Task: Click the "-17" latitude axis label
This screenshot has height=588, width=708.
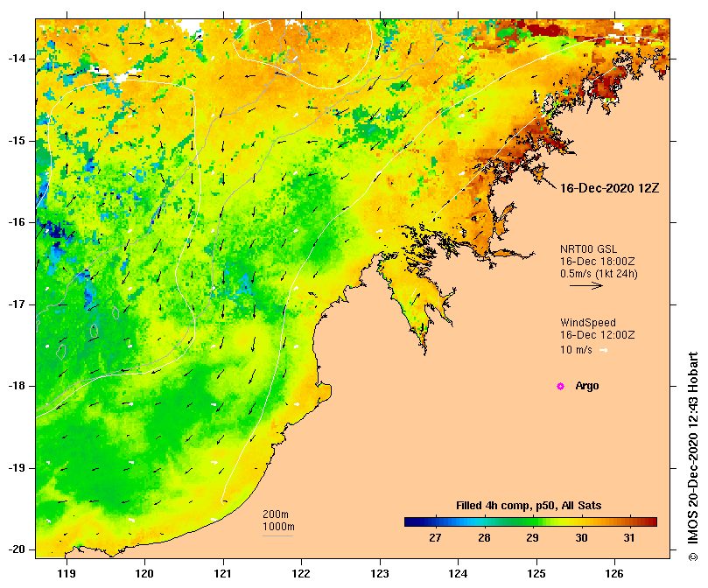Action: click(17, 304)
